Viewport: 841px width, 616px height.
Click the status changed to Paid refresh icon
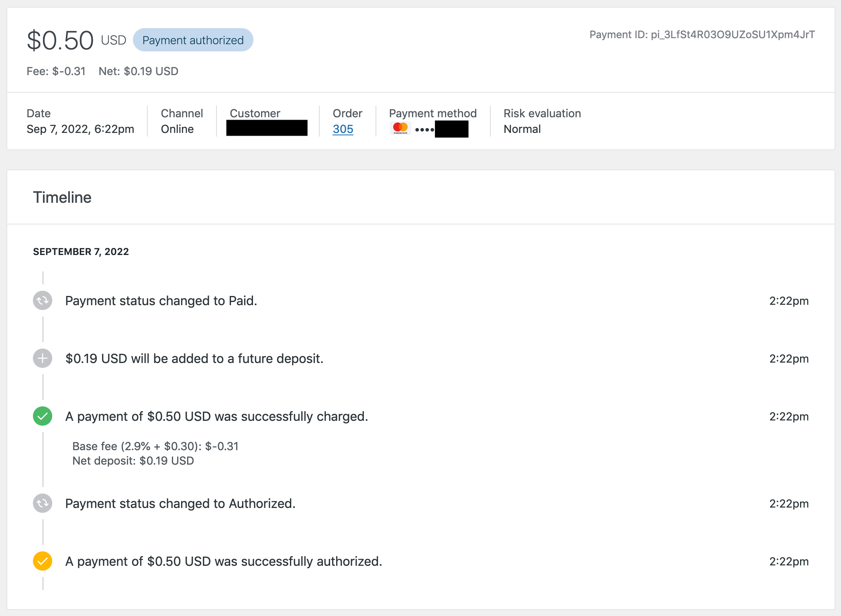(42, 300)
